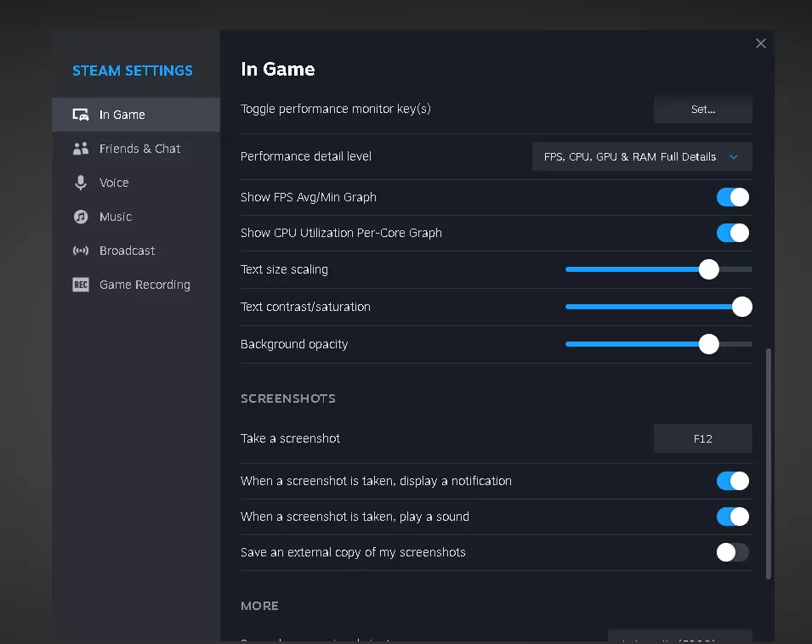812x644 pixels.
Task: Click the In Game sidebar icon
Action: click(81, 115)
